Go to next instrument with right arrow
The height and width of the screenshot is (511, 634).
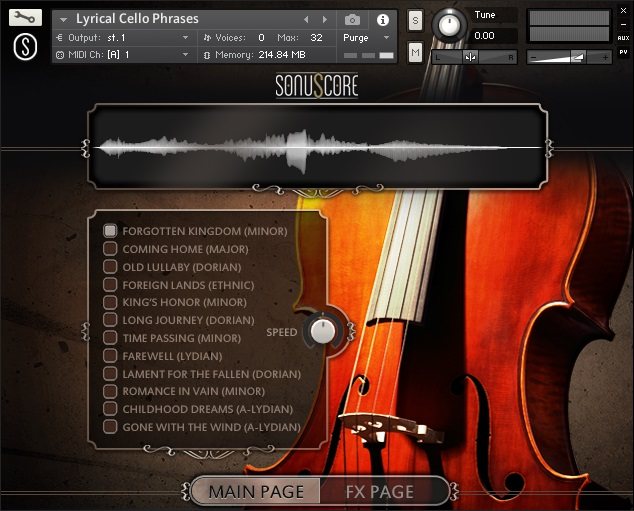click(324, 19)
